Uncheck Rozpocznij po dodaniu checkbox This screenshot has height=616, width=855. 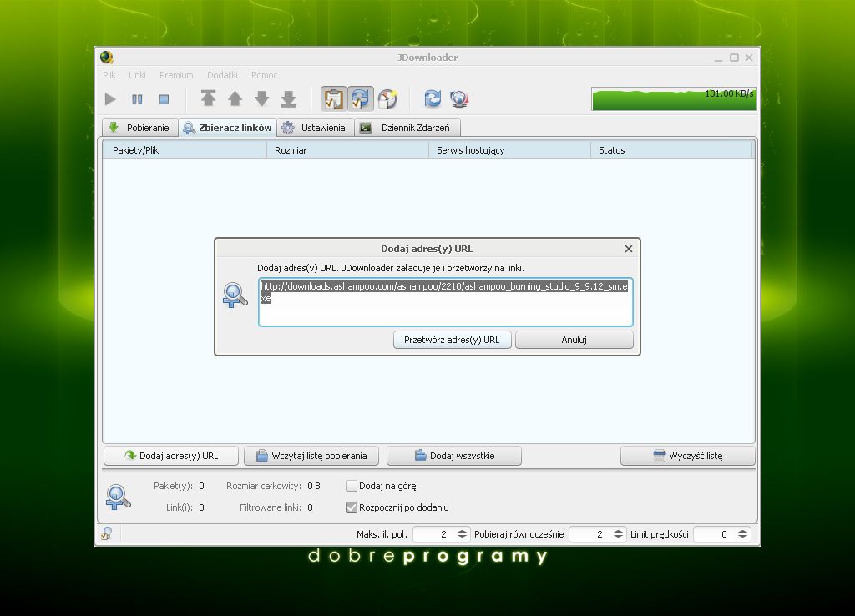click(352, 507)
